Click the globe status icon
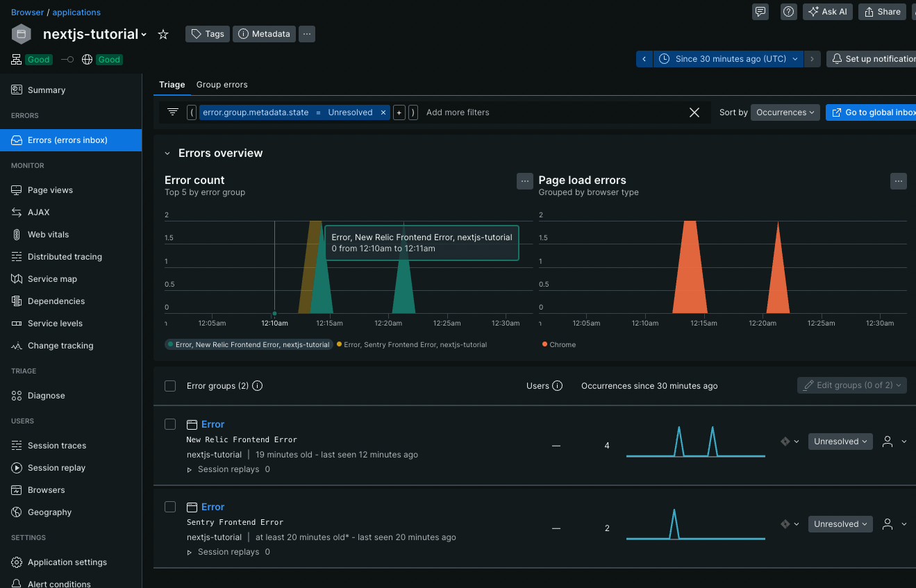Viewport: 916px width, 588px height. [88, 60]
